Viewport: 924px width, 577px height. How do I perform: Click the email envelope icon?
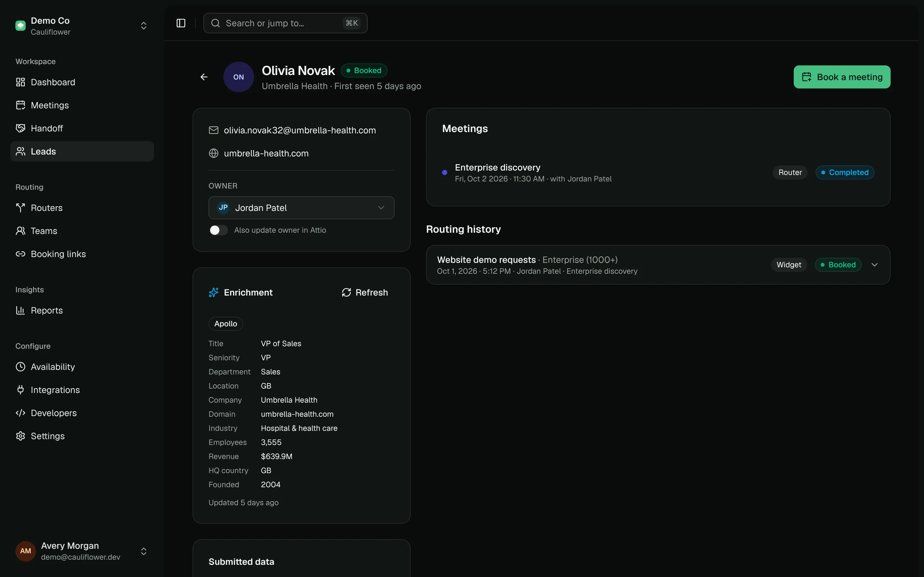point(213,130)
